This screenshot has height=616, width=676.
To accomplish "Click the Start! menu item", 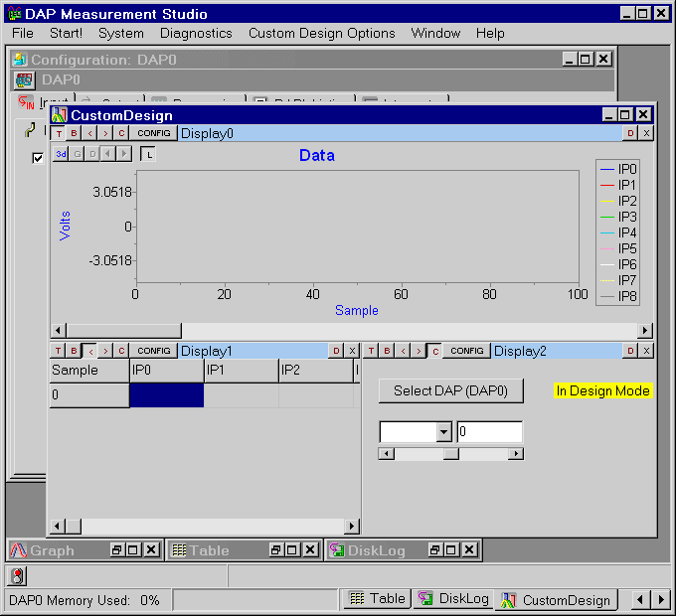I will click(66, 33).
